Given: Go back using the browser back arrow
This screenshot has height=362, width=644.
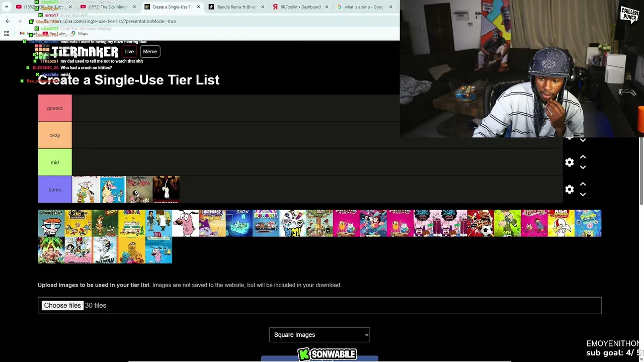Looking at the screenshot, I should click(x=8, y=21).
